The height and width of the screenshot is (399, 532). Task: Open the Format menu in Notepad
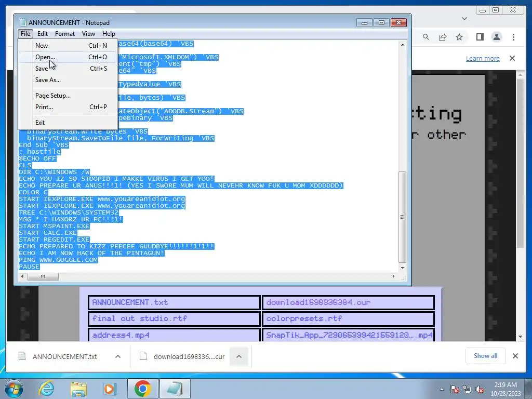point(65,34)
